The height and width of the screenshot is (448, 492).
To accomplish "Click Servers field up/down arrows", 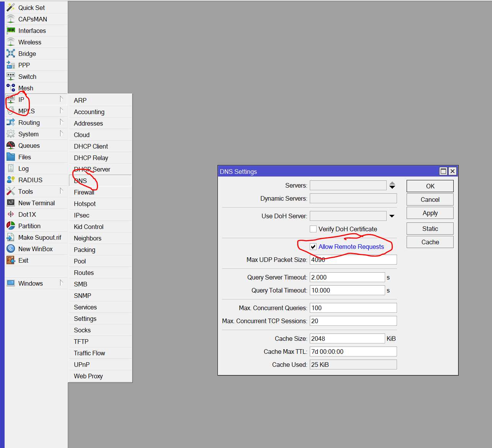I will pyautogui.click(x=392, y=185).
